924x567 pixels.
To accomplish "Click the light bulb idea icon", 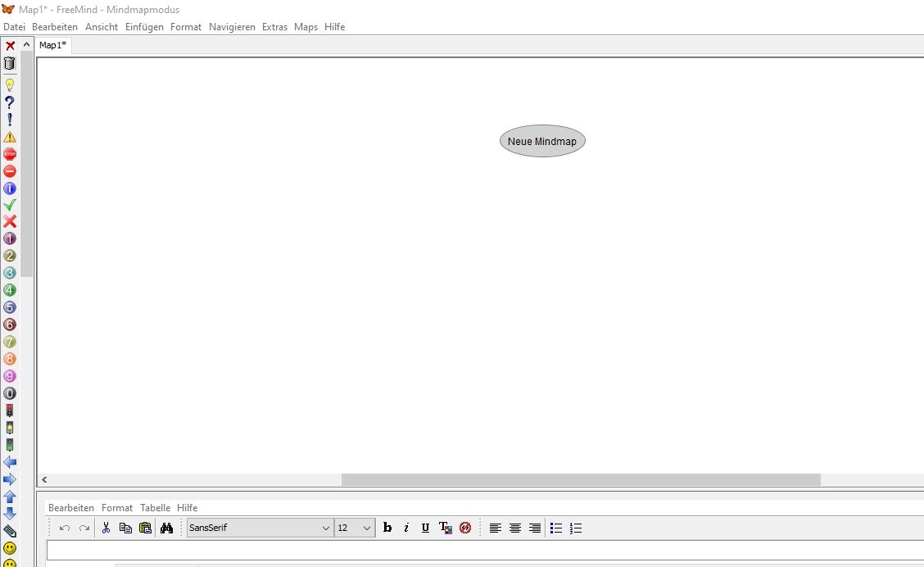I will point(10,85).
